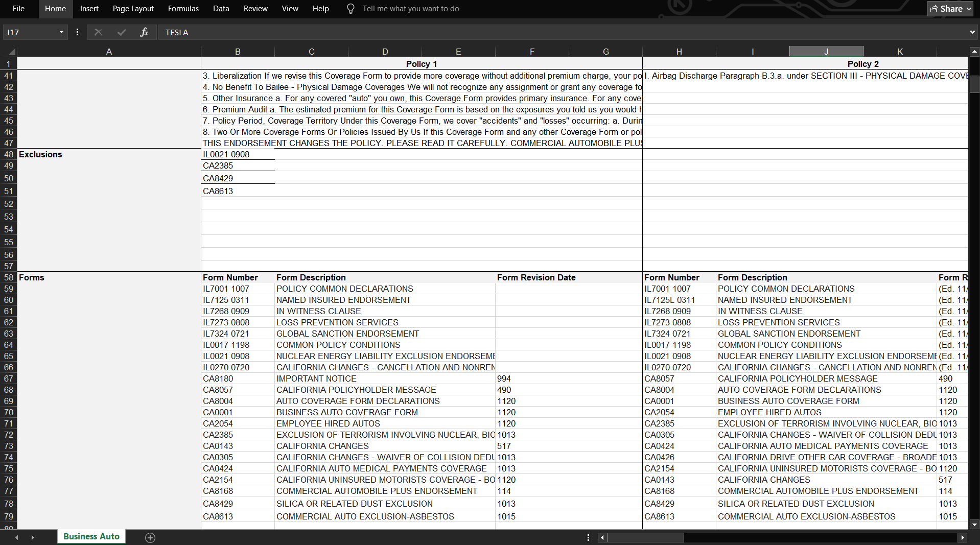This screenshot has height=545, width=980.
Task: Select exclusion cell CA8429 in row 50
Action: point(238,178)
